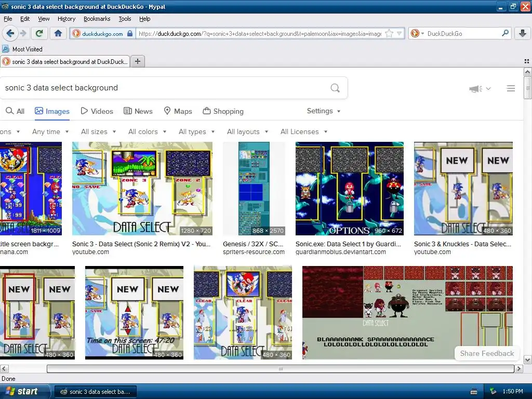Expand the All colors filter
Viewport: 532px width, 399px height.
[147, 131]
